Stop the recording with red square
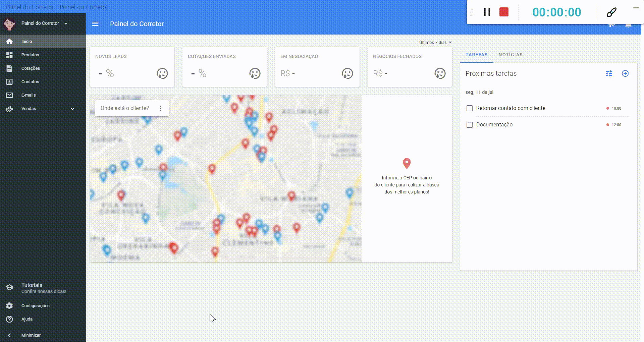Screen dimensions: 644x342 [504, 12]
